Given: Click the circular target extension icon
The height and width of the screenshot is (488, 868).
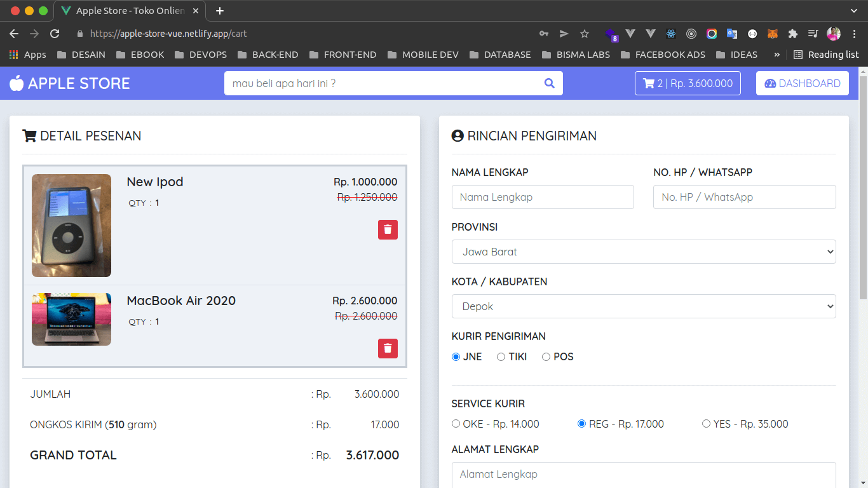Looking at the screenshot, I should pos(691,34).
